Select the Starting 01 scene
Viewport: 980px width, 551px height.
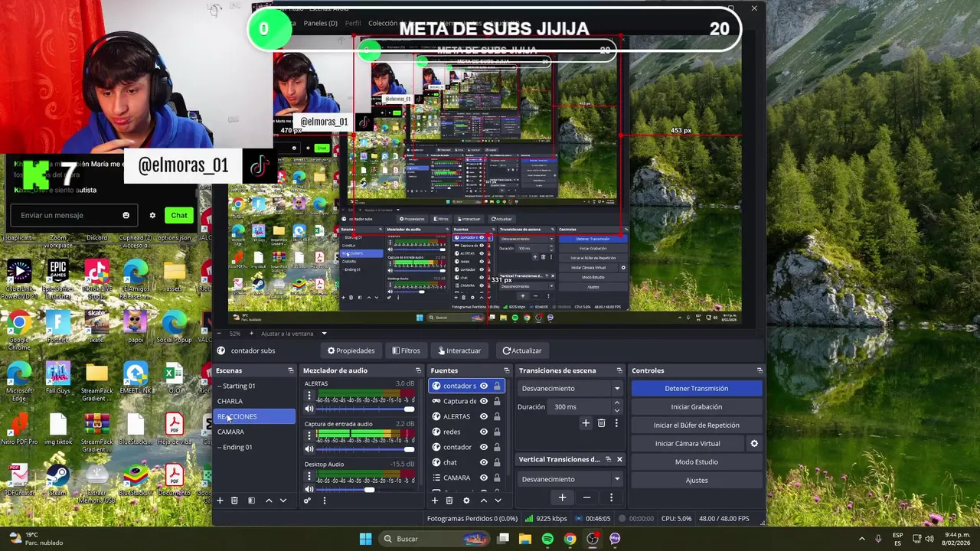point(254,386)
